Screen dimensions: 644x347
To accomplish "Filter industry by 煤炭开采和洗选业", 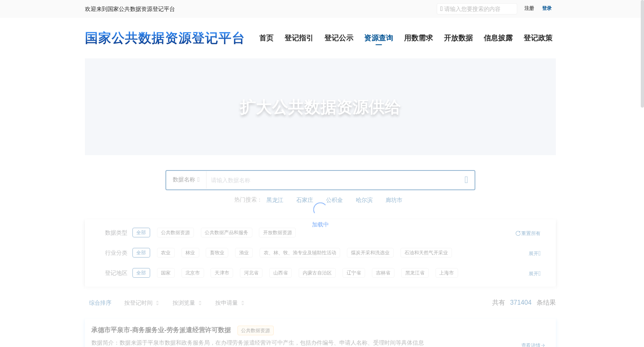I will (x=370, y=253).
